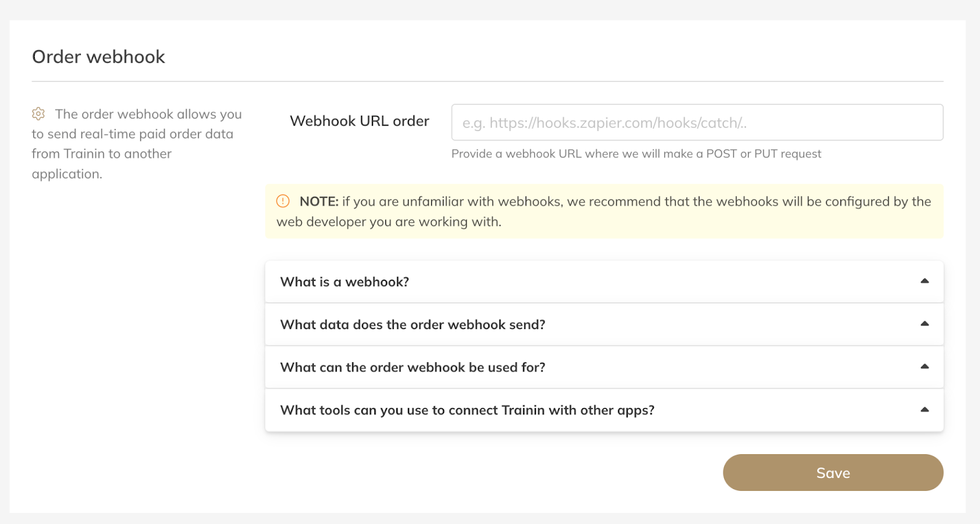This screenshot has height=524, width=980.
Task: Click the divider line under the section heading
Action: pyautogui.click(x=488, y=82)
